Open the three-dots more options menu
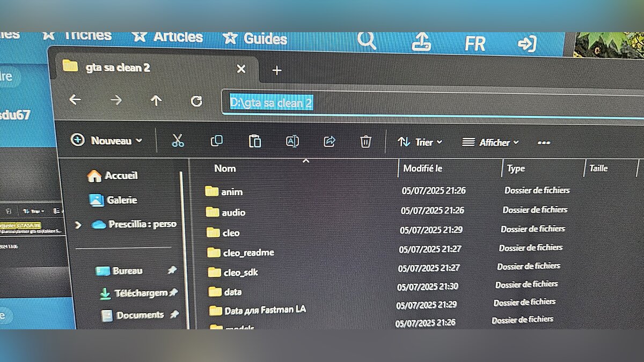The height and width of the screenshot is (362, 644). click(544, 143)
